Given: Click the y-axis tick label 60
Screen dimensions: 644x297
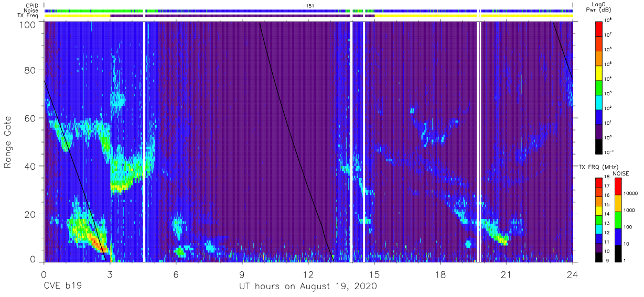Looking at the screenshot, I should point(30,119).
